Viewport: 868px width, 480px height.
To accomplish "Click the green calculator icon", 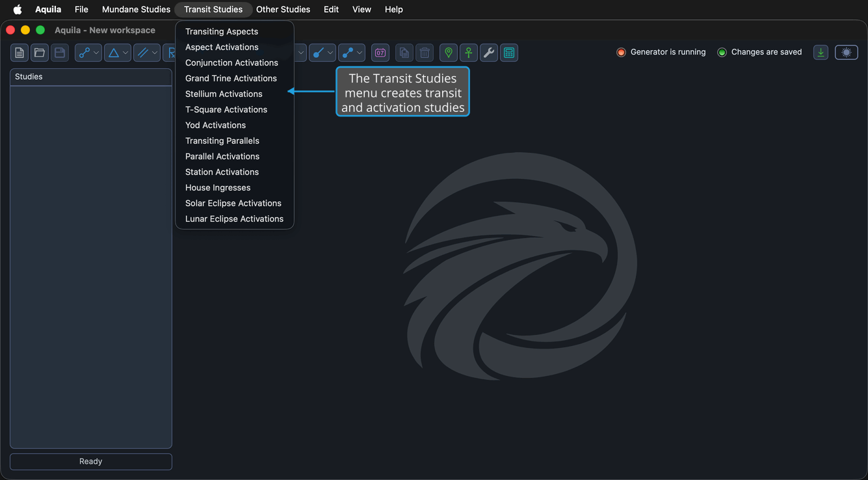I will 509,53.
